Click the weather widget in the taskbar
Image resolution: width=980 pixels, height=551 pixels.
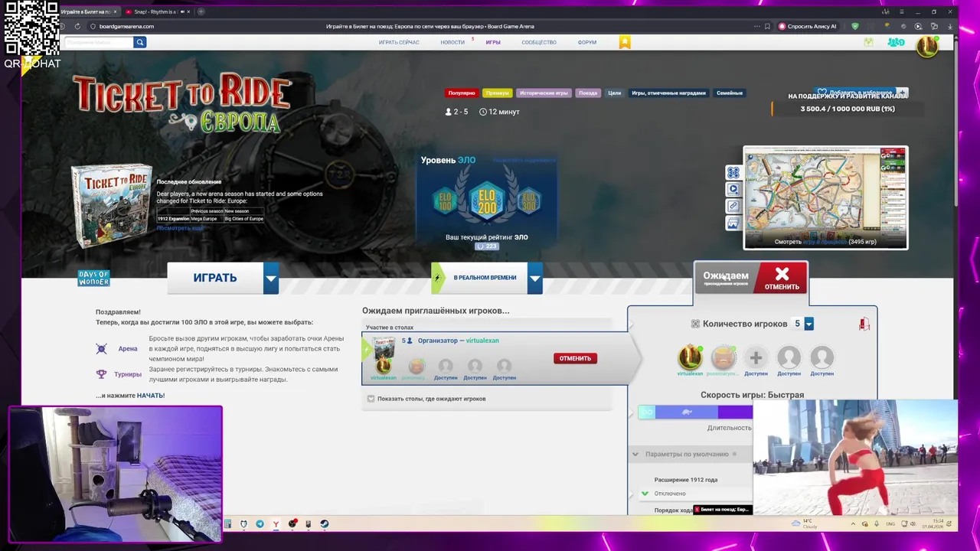(805, 523)
